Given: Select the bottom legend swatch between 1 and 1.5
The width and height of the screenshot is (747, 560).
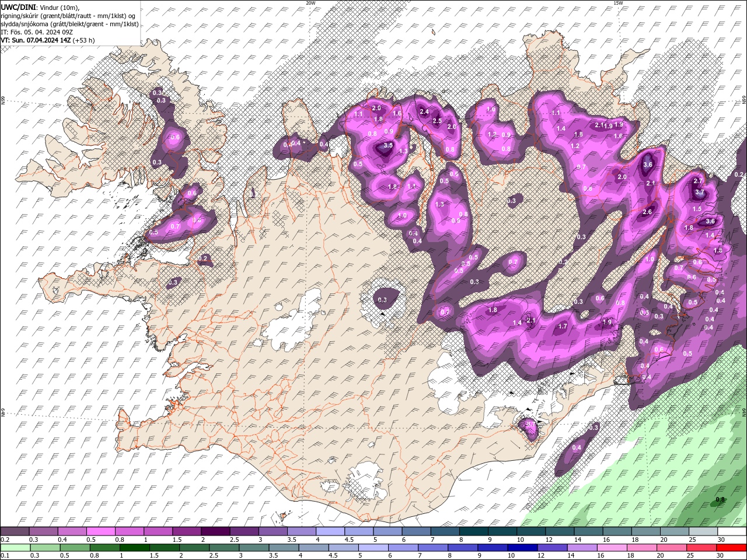Looking at the screenshot, I should click(134, 547).
